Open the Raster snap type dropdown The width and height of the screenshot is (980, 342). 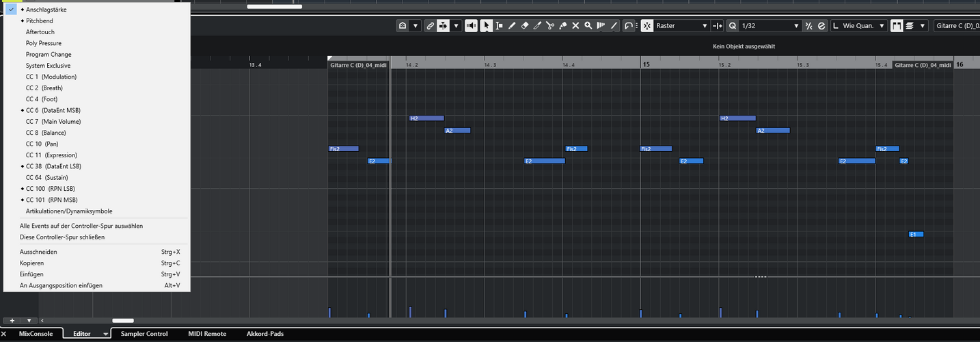(681, 25)
